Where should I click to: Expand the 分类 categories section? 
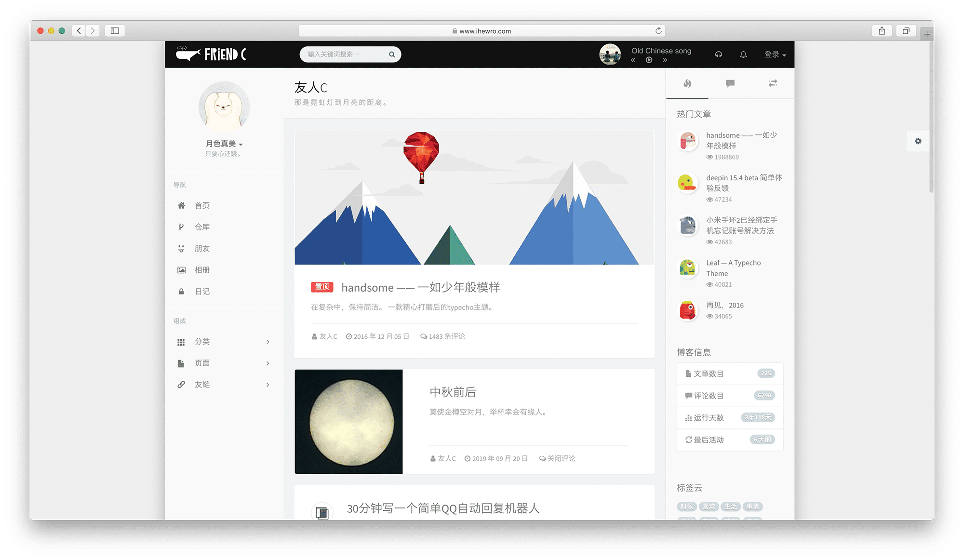[x=224, y=342]
